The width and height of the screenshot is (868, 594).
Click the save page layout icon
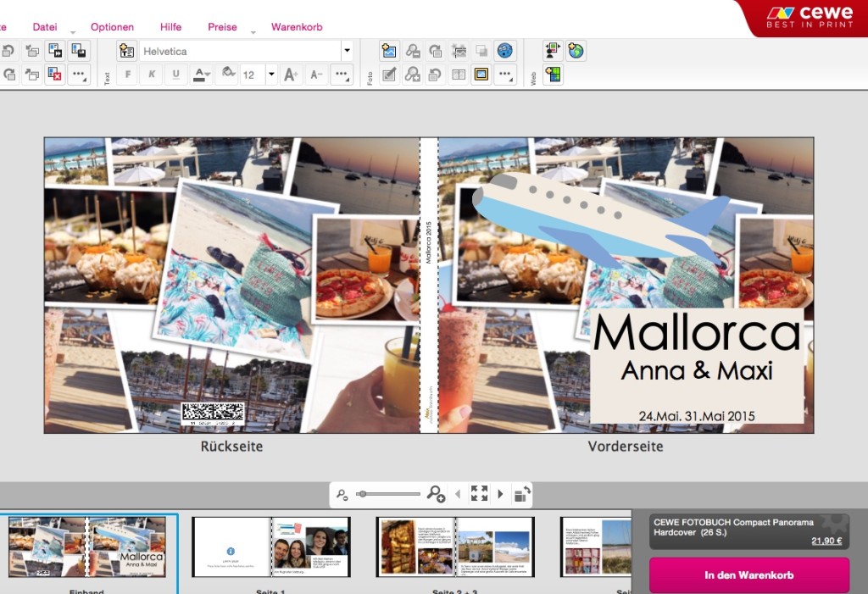[x=79, y=51]
